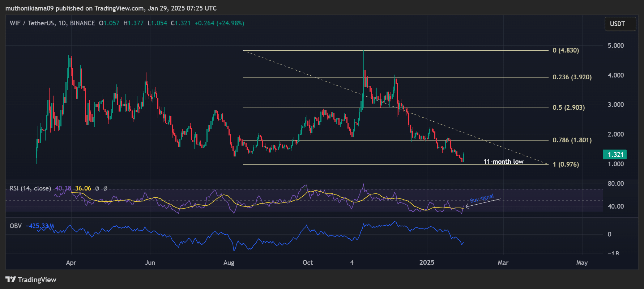Click the yellow RSI value 36.06
Viewport: 644px width, 289px height.
(x=83, y=188)
